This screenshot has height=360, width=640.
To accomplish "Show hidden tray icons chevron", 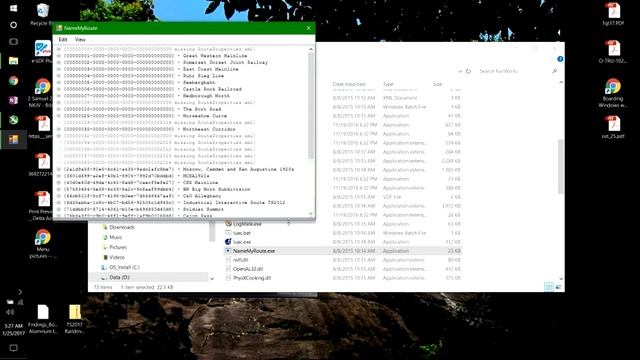I will pyautogui.click(x=20, y=292).
